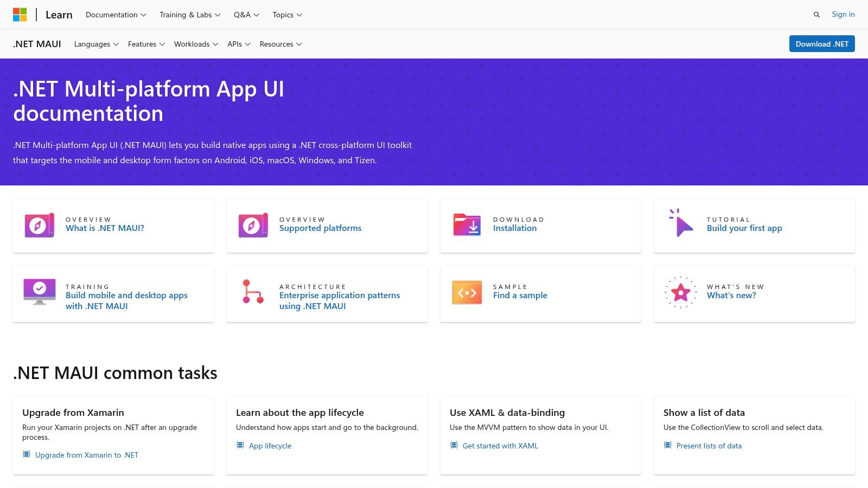The image size is (868, 488).
Task: Click the orange code icon on Sample card
Action: coord(467,293)
